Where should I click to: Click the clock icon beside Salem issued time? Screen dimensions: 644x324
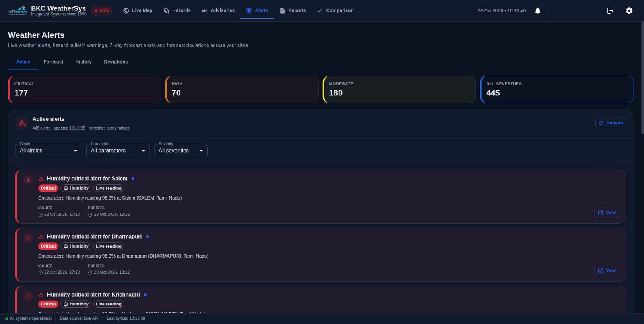tap(40, 215)
